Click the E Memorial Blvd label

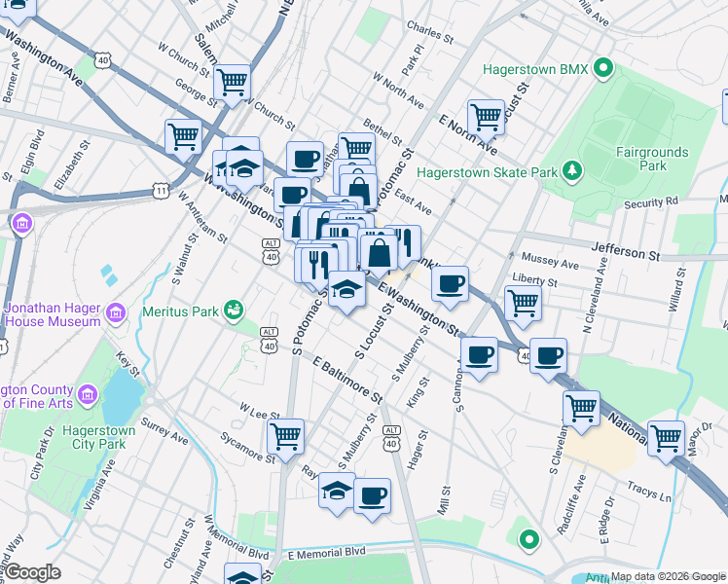click(x=327, y=554)
